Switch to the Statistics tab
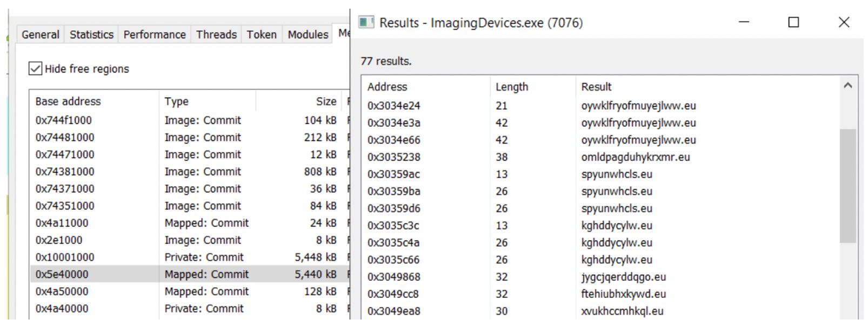Image resolution: width=868 pixels, height=326 pixels. tap(91, 35)
